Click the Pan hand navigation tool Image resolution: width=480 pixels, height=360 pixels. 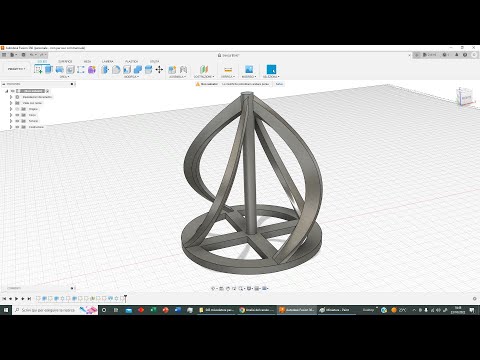click(x=228, y=288)
